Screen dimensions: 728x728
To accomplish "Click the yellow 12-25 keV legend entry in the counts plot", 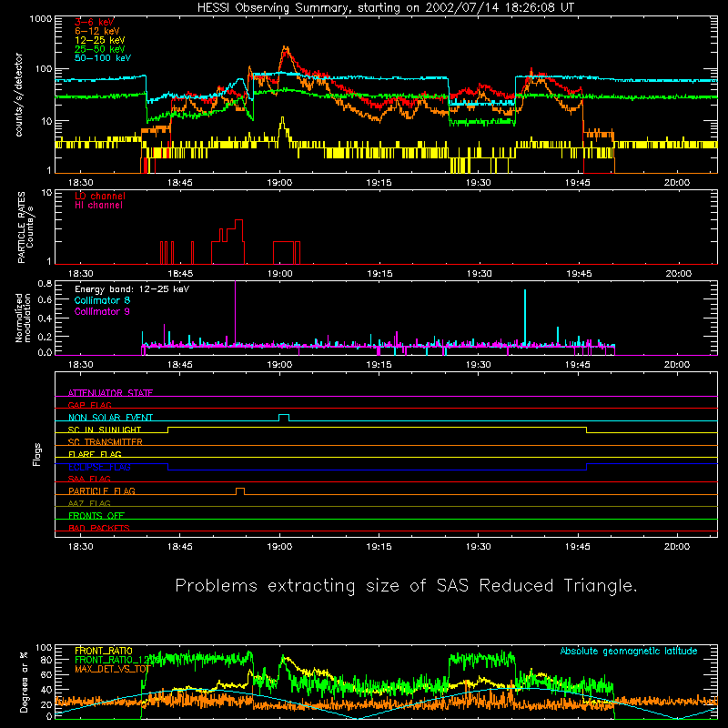I will click(100, 40).
